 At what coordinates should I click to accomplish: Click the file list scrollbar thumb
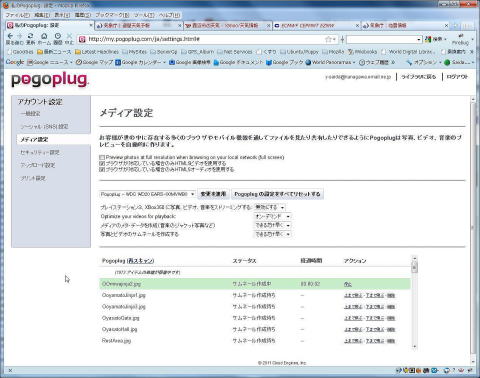(x=414, y=267)
